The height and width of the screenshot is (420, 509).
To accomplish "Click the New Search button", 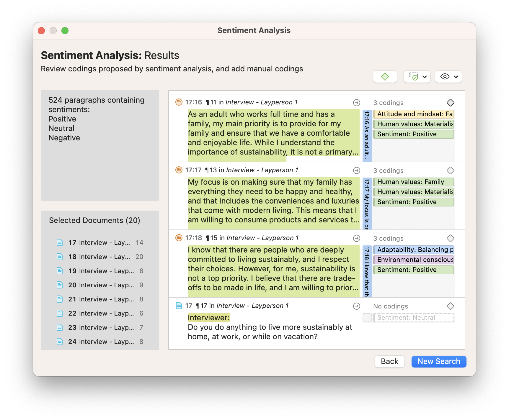I will point(438,361).
